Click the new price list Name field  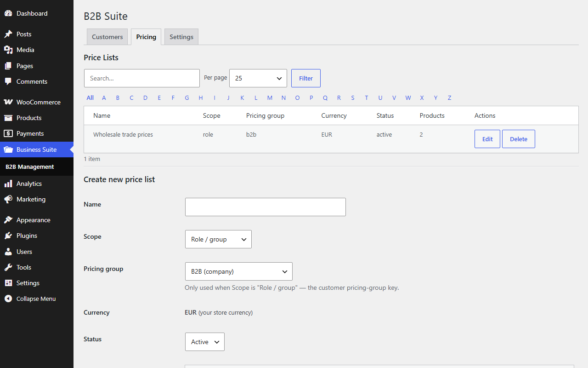point(266,207)
